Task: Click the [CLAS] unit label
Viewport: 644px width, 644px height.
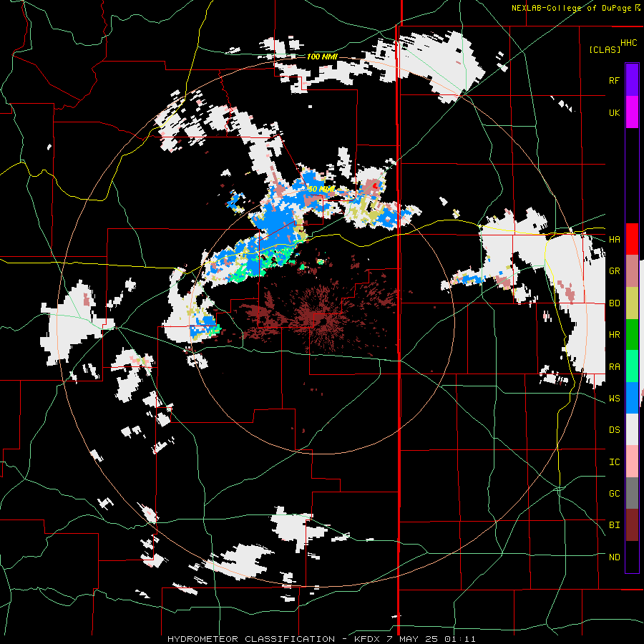Action: tap(605, 50)
